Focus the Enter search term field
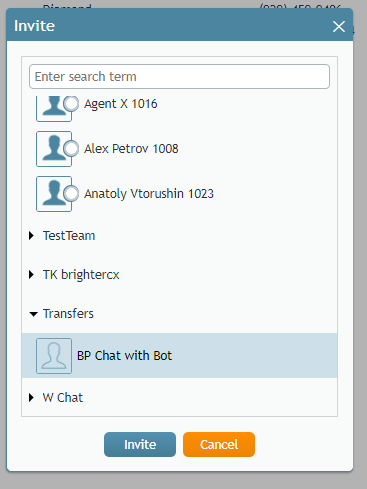 179,77
